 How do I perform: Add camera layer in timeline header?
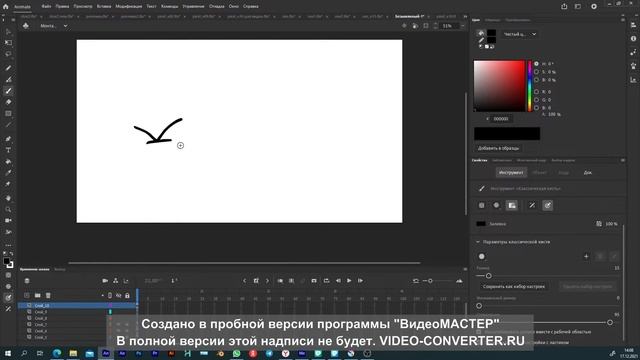pos(105,281)
